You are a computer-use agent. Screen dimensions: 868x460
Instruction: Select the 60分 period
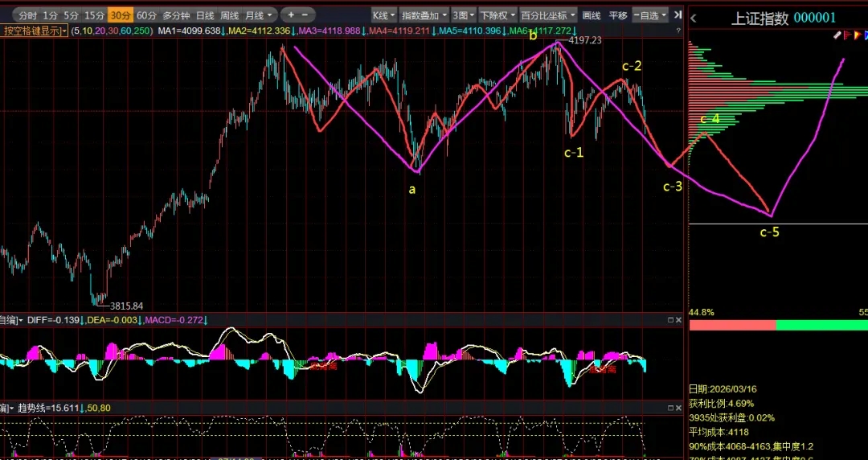pos(146,15)
